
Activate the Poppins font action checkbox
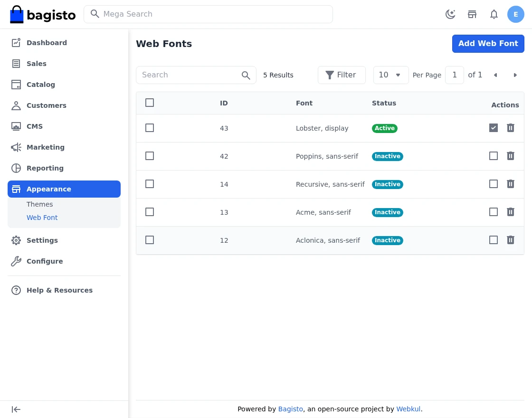[x=494, y=156]
